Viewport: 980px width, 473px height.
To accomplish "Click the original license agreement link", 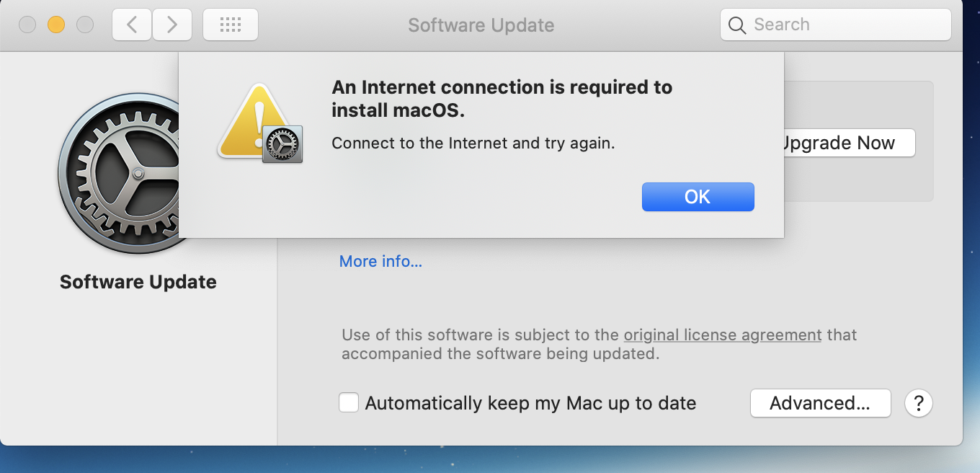I will [x=722, y=335].
